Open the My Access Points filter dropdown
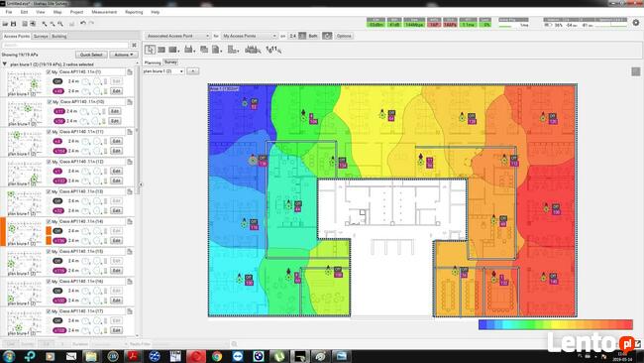This screenshot has height=363, width=644. click(x=249, y=36)
